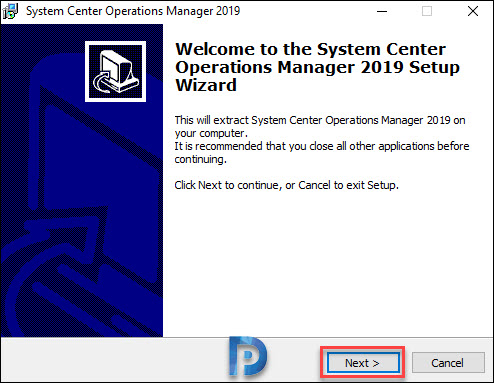Minimize the setup wizard window
This screenshot has width=494, height=383.
pos(382,11)
